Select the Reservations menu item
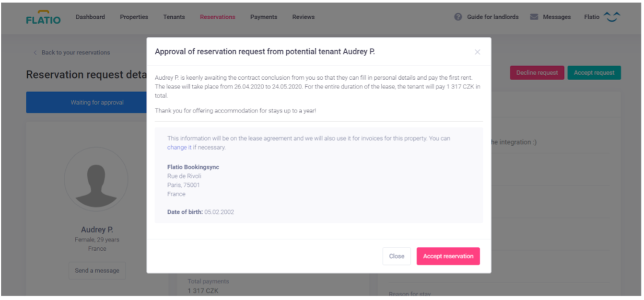The width and height of the screenshot is (644, 300). tap(218, 17)
